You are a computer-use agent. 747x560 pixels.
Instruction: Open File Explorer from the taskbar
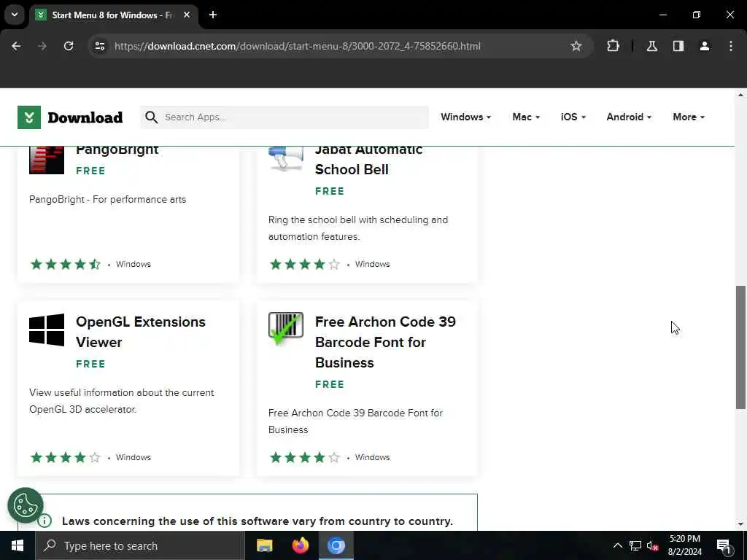point(264,545)
